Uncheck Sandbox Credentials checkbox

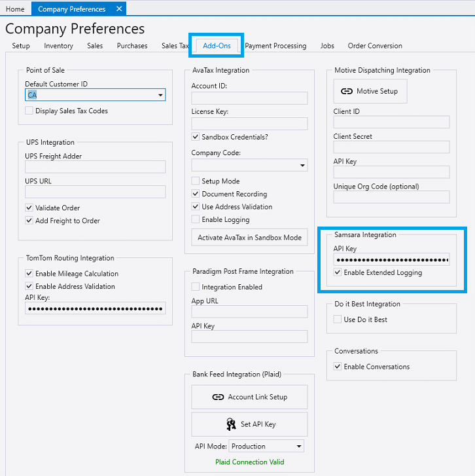196,137
